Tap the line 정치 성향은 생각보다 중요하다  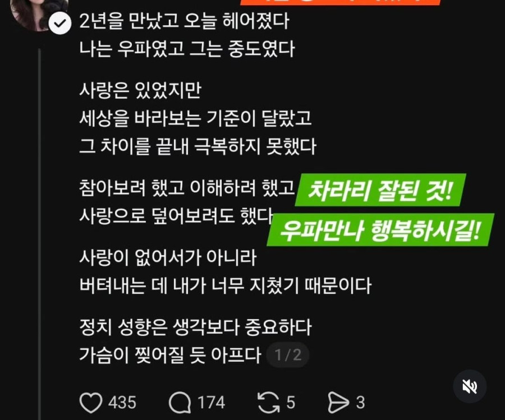coord(195,327)
